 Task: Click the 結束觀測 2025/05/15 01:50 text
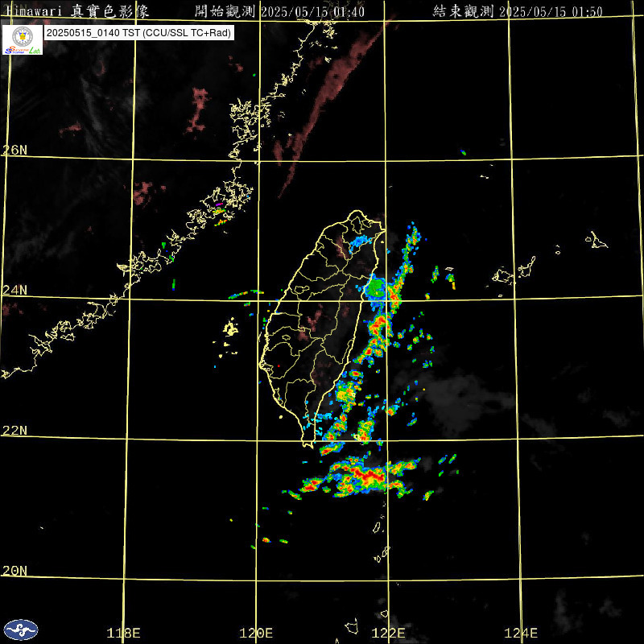click(x=518, y=11)
